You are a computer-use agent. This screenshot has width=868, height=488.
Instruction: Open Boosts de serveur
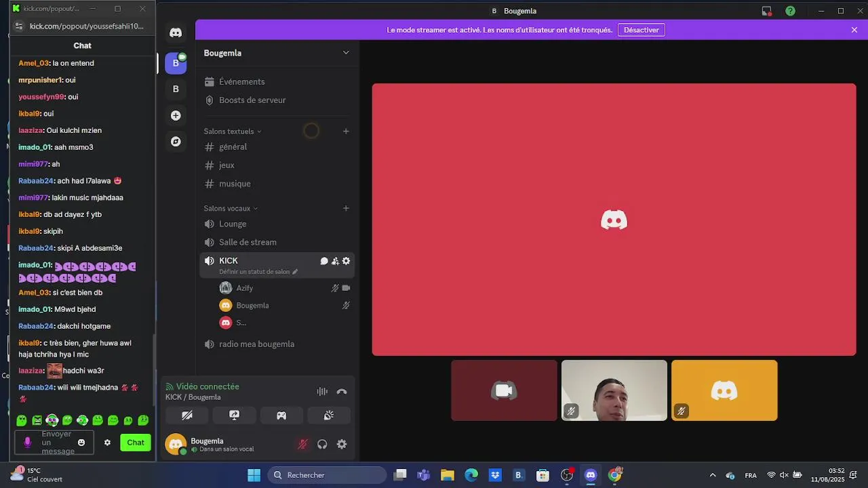pyautogui.click(x=277, y=100)
